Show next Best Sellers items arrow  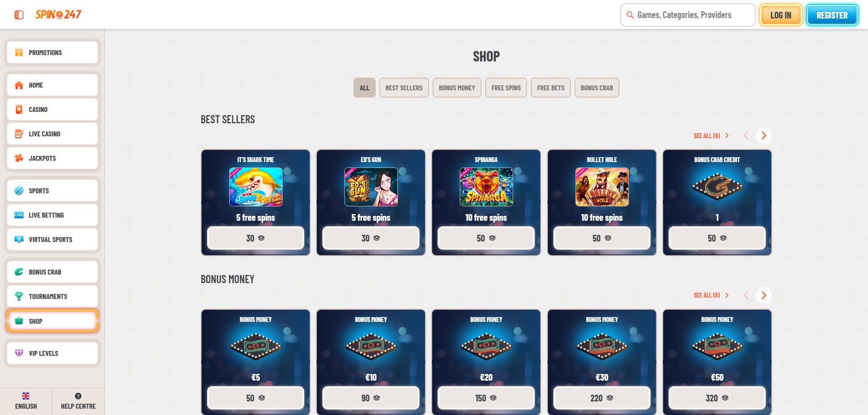coord(764,135)
